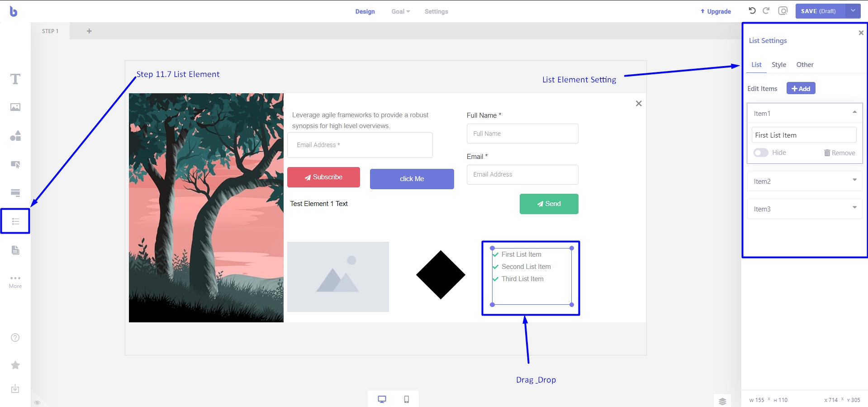The height and width of the screenshot is (407, 868).
Task: Click 'Third List Item' in the list
Action: click(522, 279)
